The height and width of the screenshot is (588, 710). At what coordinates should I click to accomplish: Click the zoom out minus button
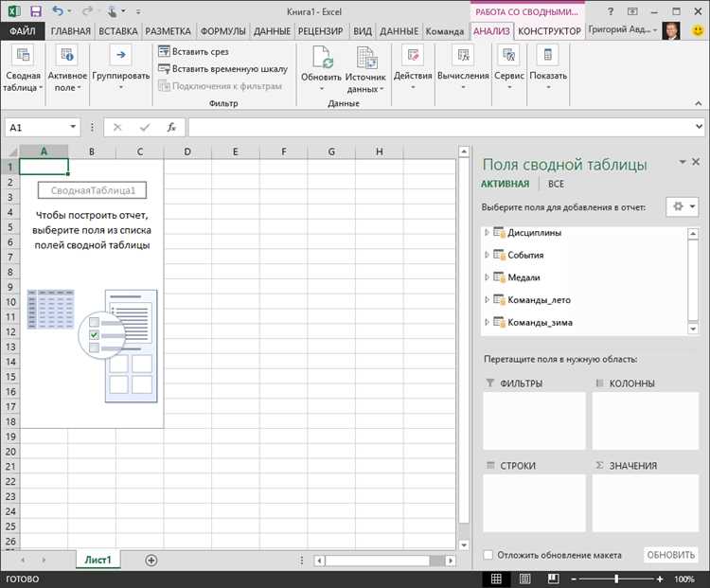pos(574,579)
